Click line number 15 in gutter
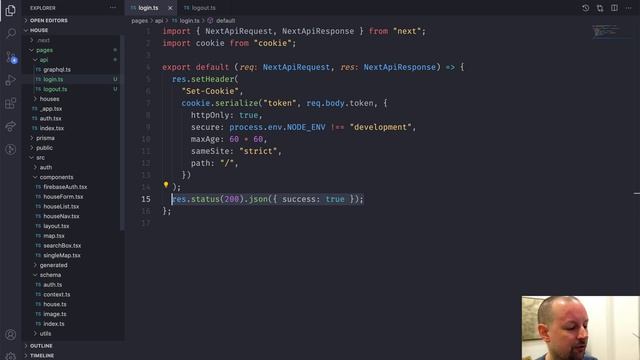Image resolution: width=640 pixels, height=360 pixels. click(146, 199)
